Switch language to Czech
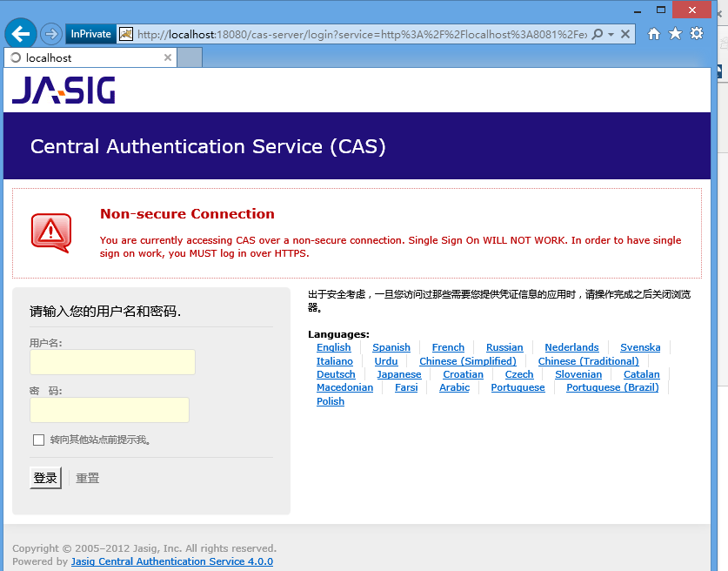The image size is (728, 571). [x=519, y=374]
